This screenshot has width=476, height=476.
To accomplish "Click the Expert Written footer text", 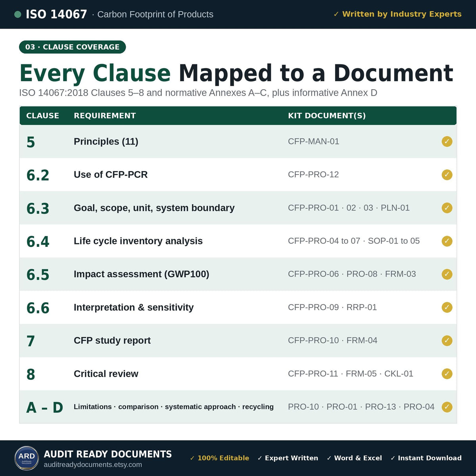I will 288,458.
